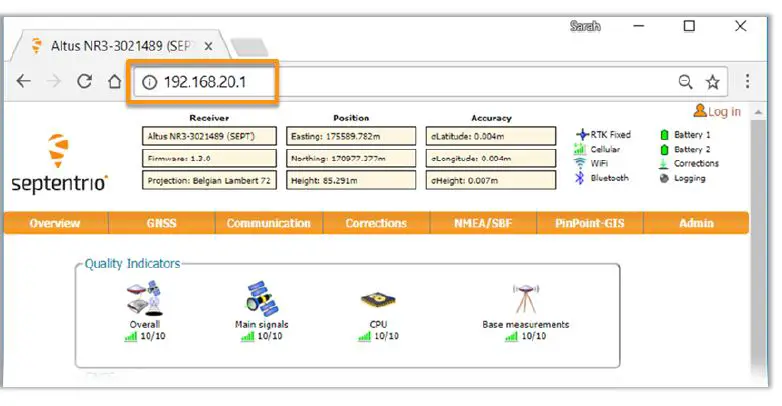The width and height of the screenshot is (782, 406).
Task: Open the Overview menu tab
Action: [x=55, y=223]
